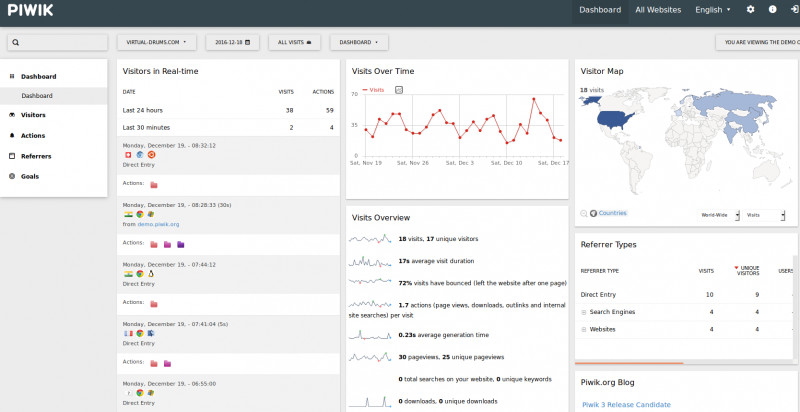
Task: Select Dashboard in top navigation
Action: pos(600,10)
